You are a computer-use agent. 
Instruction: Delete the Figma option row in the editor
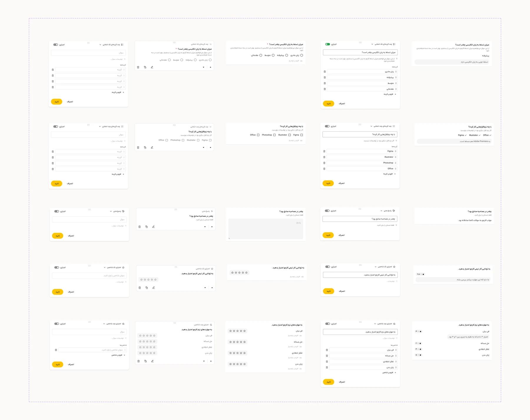[324, 151]
